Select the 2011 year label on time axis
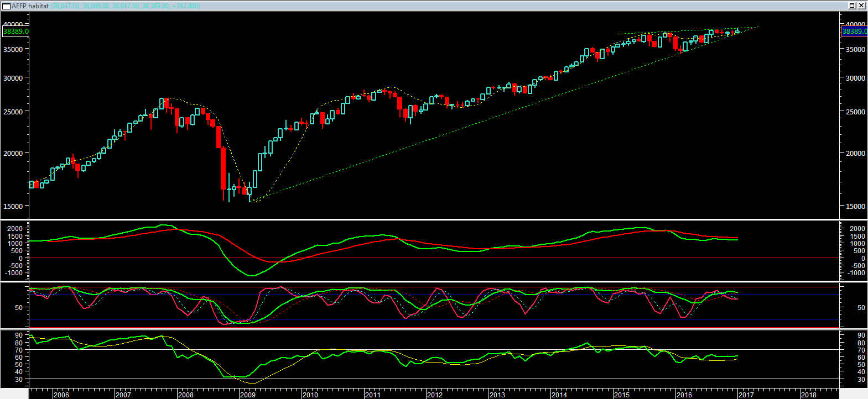This screenshot has height=399, width=868. tap(373, 395)
